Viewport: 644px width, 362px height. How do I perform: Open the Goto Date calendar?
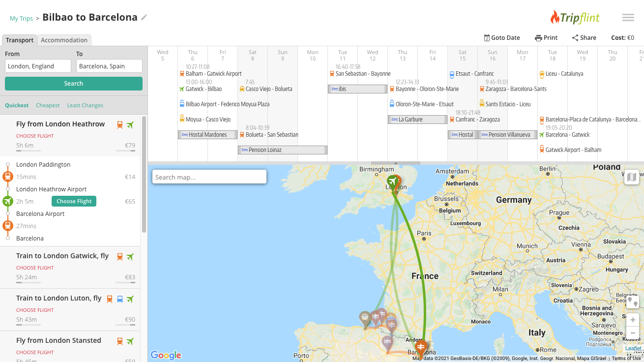pyautogui.click(x=501, y=38)
